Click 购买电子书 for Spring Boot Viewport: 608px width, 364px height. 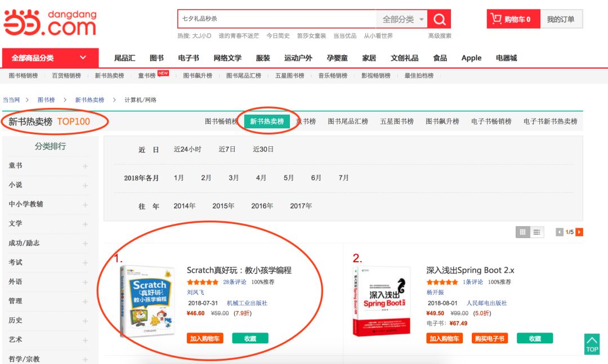(x=490, y=338)
